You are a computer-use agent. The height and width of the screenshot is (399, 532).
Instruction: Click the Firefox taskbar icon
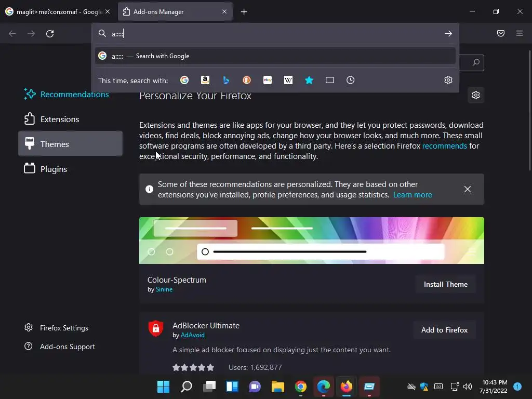pyautogui.click(x=347, y=387)
